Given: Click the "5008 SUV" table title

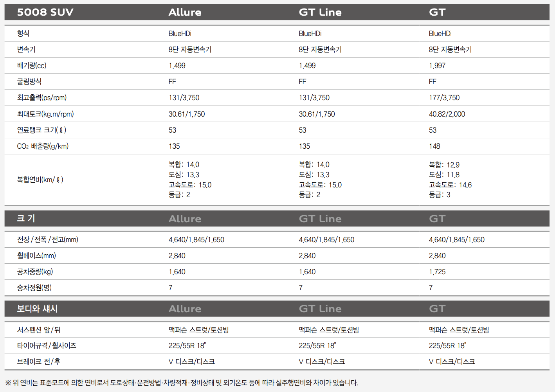Looking at the screenshot, I should [45, 12].
